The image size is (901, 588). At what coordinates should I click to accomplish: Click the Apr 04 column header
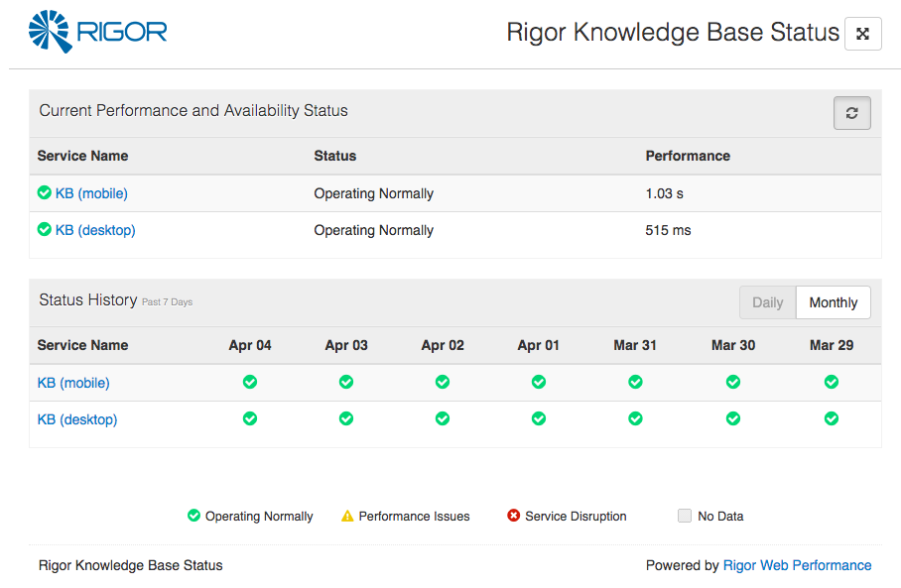pyautogui.click(x=250, y=345)
